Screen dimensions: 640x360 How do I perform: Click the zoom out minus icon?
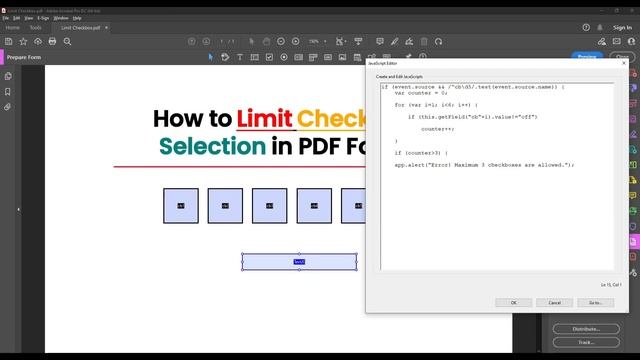click(281, 42)
